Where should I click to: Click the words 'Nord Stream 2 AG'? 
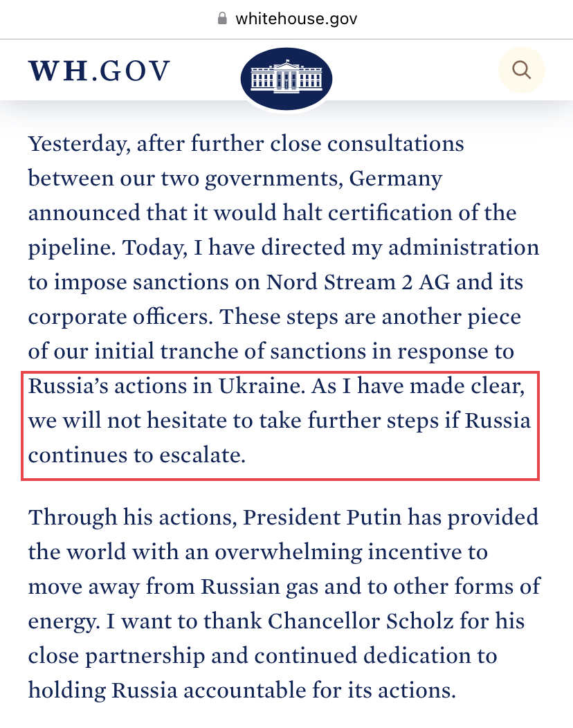(358, 282)
